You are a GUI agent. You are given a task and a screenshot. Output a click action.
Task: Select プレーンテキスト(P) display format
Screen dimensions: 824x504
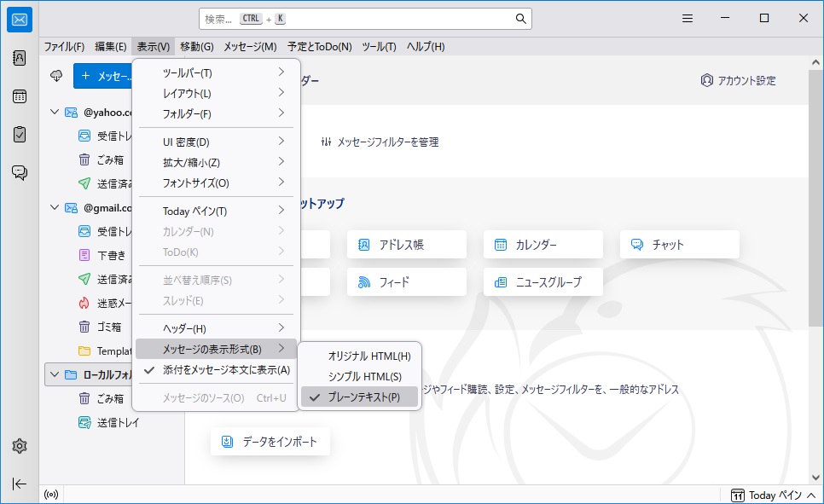(x=363, y=397)
